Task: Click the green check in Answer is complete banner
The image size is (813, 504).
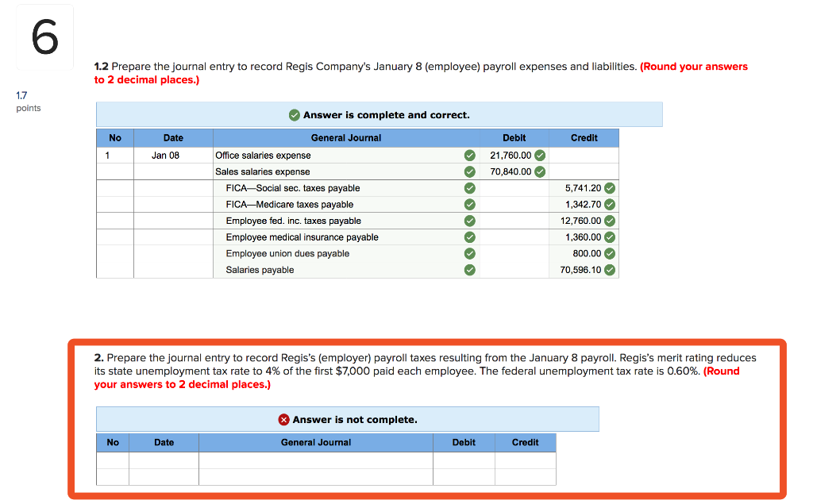Action: [x=293, y=114]
